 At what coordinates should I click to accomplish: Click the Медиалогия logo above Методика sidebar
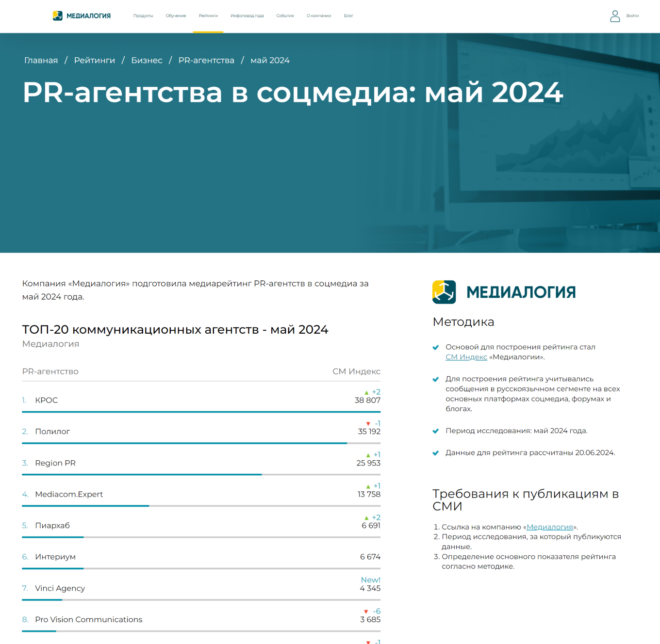(x=443, y=291)
